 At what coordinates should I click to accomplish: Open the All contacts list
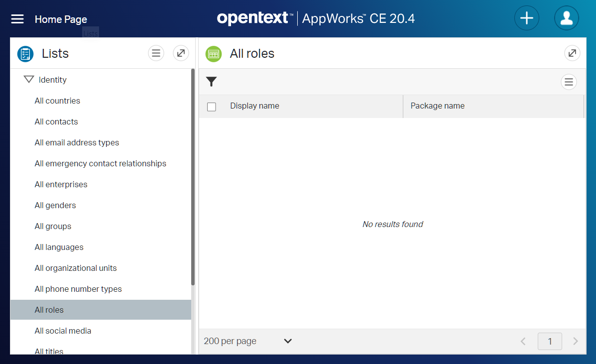point(56,121)
